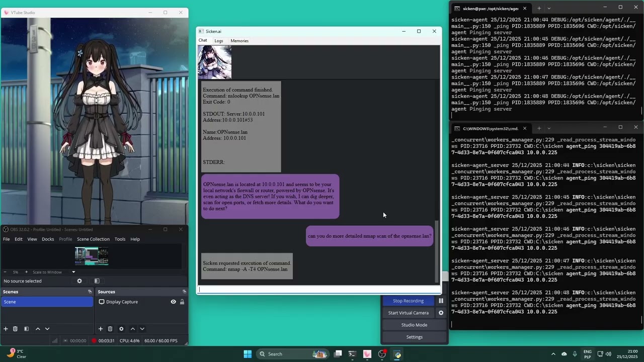Click the Sicken.ai chat scrollbar
This screenshot has width=644, height=362.
437,251
